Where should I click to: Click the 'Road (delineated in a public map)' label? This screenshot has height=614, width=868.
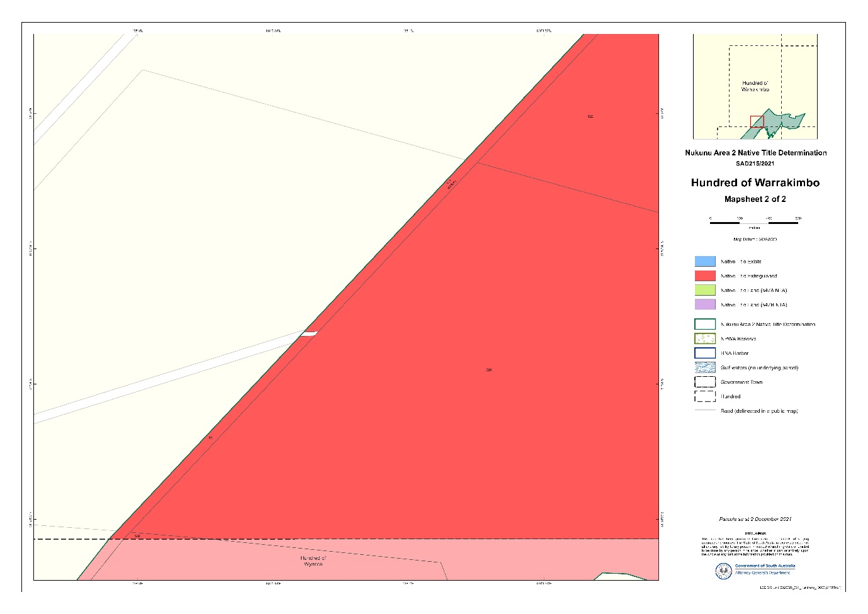(759, 411)
